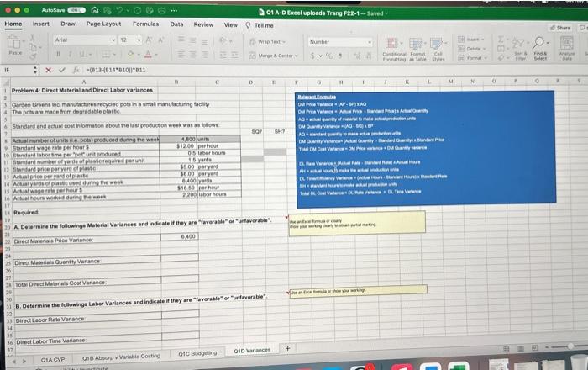The width and height of the screenshot is (588, 370).
Task: Click the Home icon in title bar
Action: pos(96,10)
